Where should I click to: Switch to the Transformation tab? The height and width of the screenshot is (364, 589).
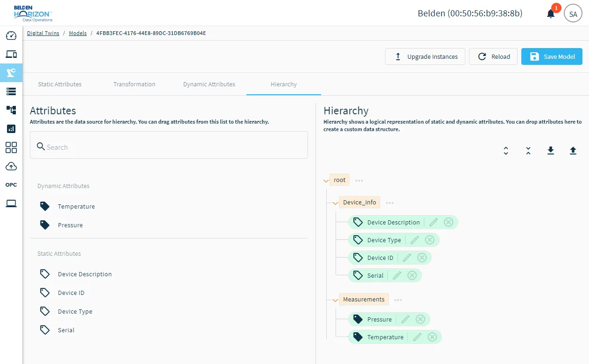134,84
